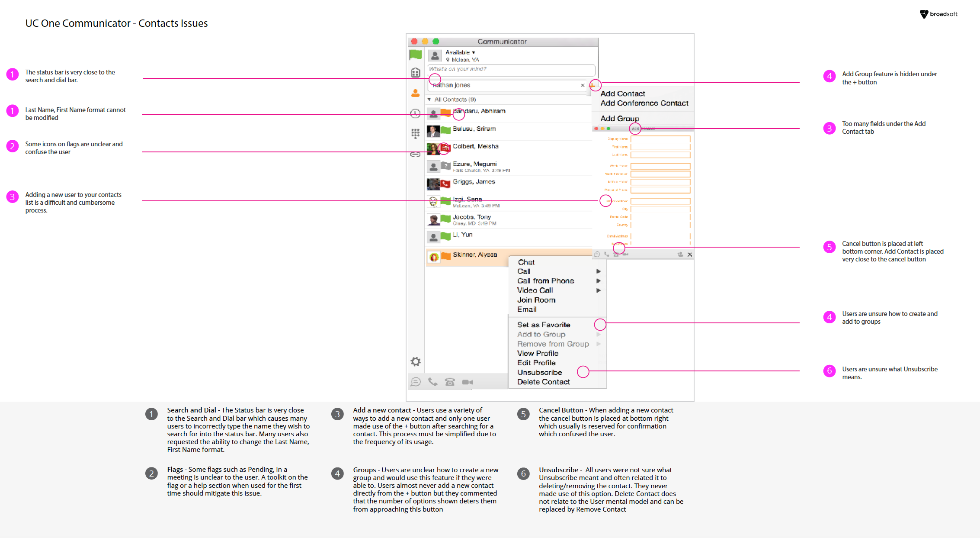The image size is (980, 538).
Task: Choose Add Contact from the plus menu
Action: pyautogui.click(x=623, y=93)
